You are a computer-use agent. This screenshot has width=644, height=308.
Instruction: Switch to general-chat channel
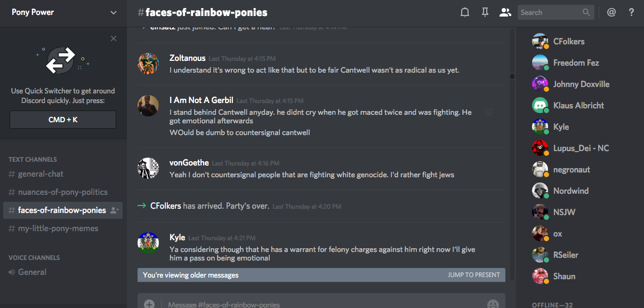(41, 174)
